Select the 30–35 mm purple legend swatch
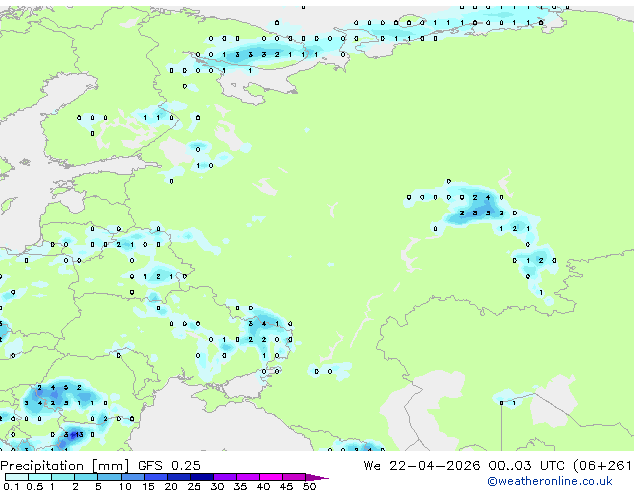The width and height of the screenshot is (634, 490). tap(225, 477)
